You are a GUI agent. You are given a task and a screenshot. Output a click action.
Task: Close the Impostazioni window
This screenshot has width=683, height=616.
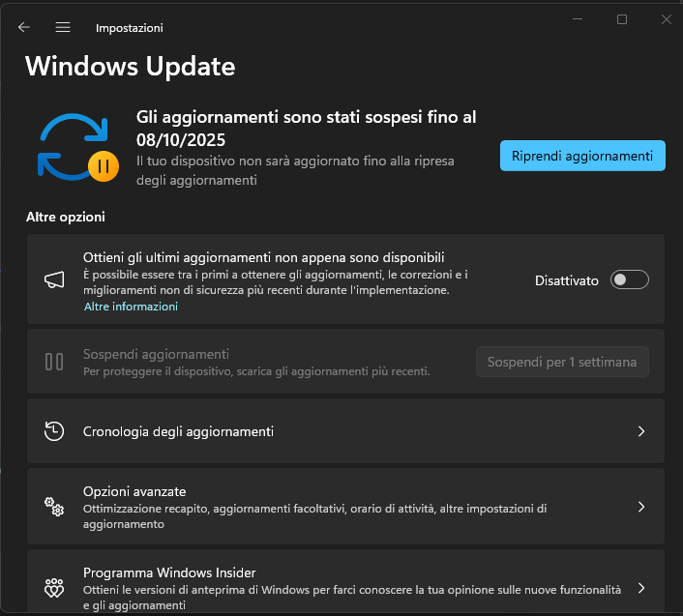coord(666,19)
